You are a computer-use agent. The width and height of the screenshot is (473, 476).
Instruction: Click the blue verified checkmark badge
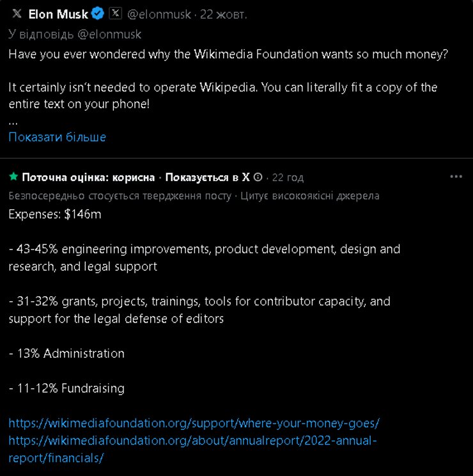[x=98, y=13]
